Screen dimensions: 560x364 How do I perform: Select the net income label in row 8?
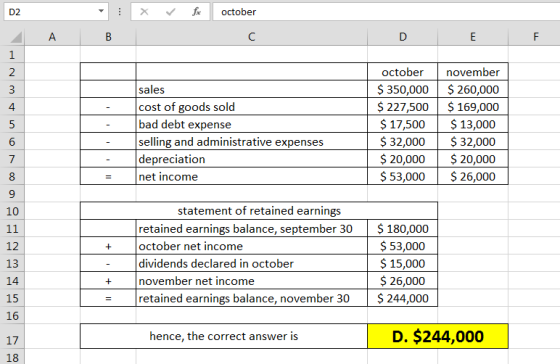click(251, 176)
